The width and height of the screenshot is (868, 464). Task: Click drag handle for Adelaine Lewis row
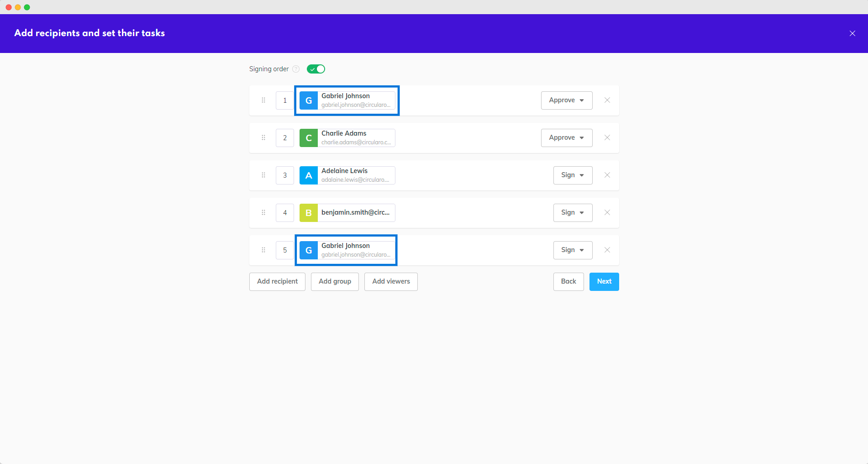tap(263, 175)
